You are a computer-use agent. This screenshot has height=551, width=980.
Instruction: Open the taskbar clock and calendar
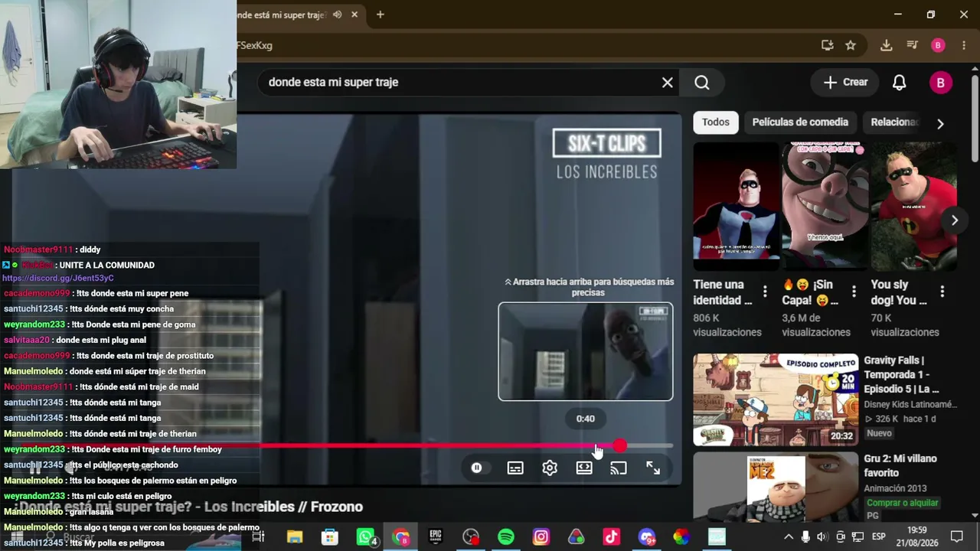[917, 536]
